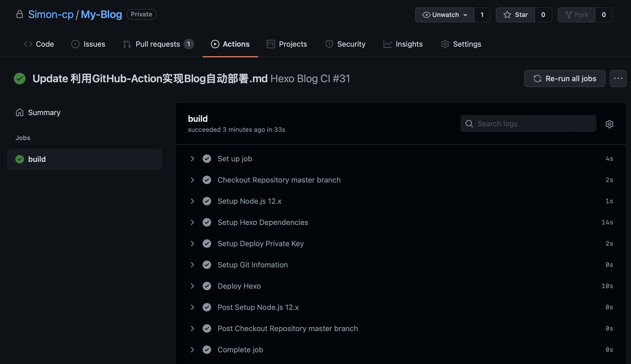The height and width of the screenshot is (364, 631).
Task: Open the Simon-cp user link
Action: pos(51,14)
